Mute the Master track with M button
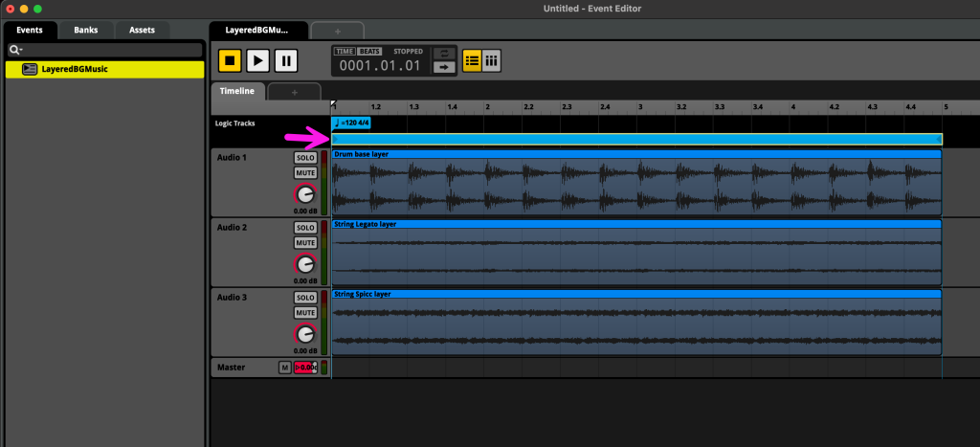980x447 pixels. coord(284,368)
